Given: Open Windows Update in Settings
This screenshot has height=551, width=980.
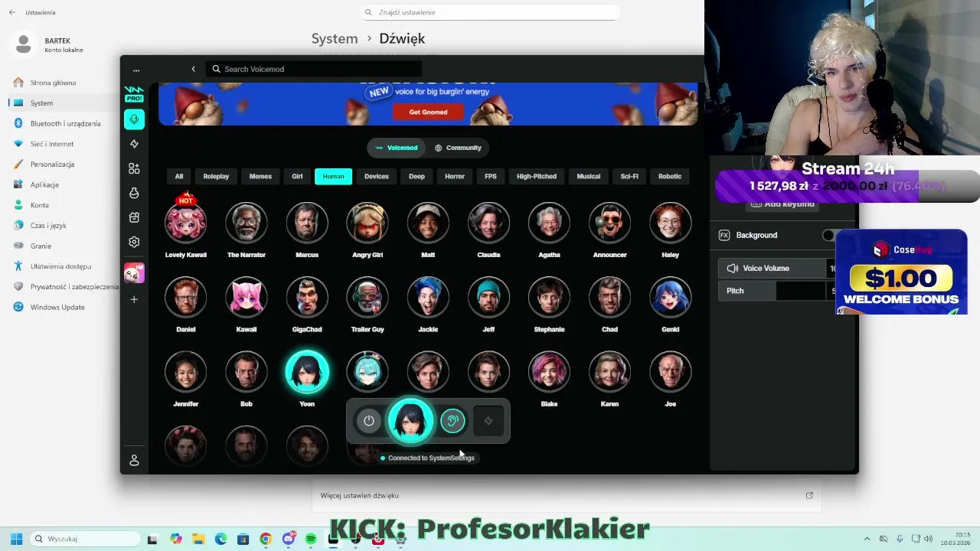Looking at the screenshot, I should 57,307.
